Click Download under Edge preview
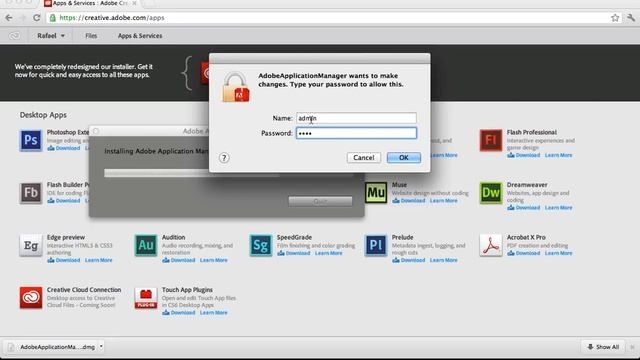The image size is (640, 360). pos(64,260)
